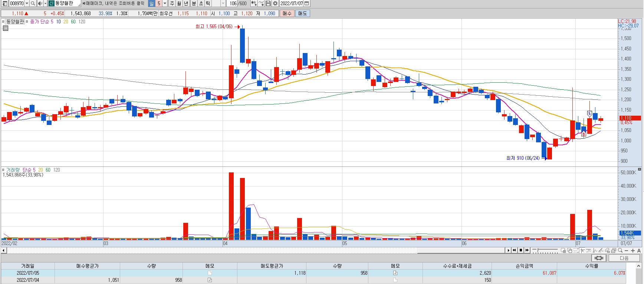Click the replay speed slider handle

tap(538, 250)
